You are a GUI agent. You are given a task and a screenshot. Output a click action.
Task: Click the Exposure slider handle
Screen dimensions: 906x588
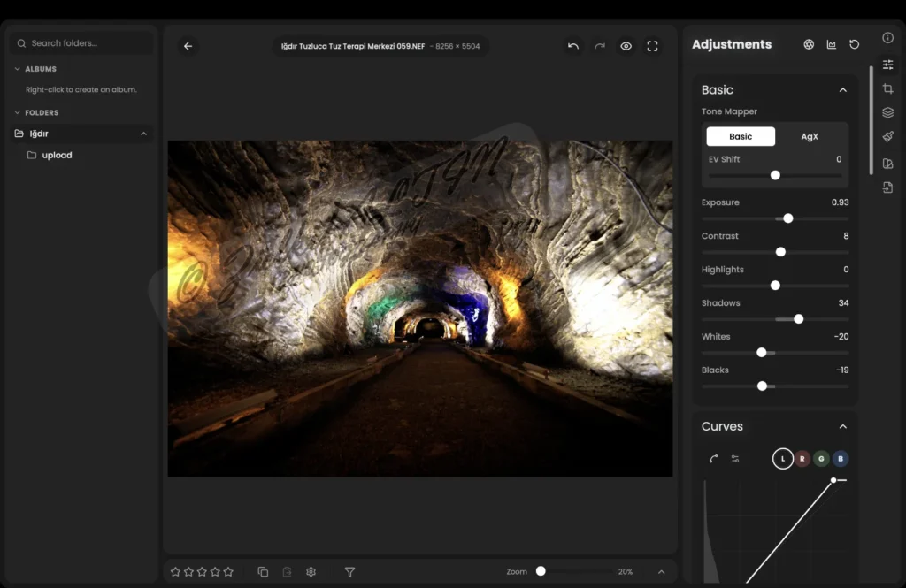(787, 218)
